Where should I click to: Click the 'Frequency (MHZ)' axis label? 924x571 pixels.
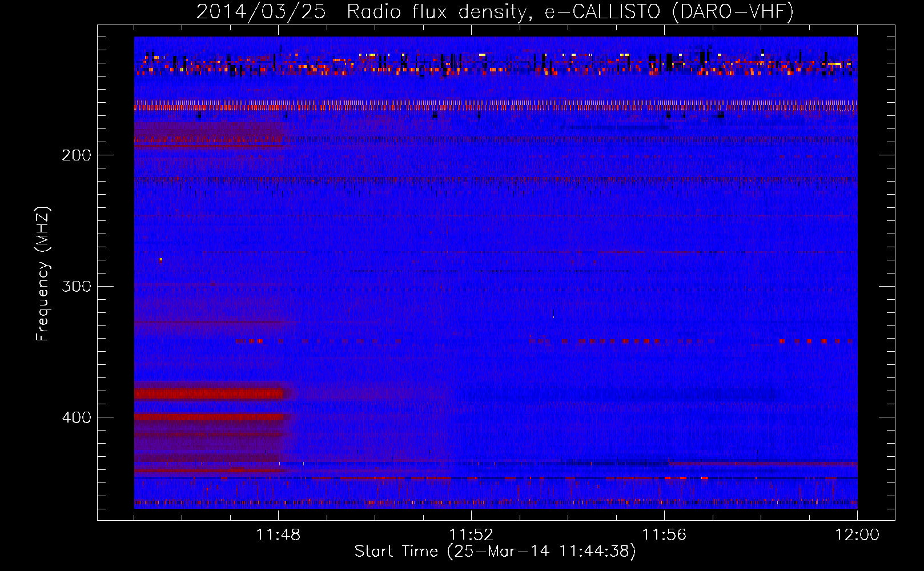pos(43,274)
